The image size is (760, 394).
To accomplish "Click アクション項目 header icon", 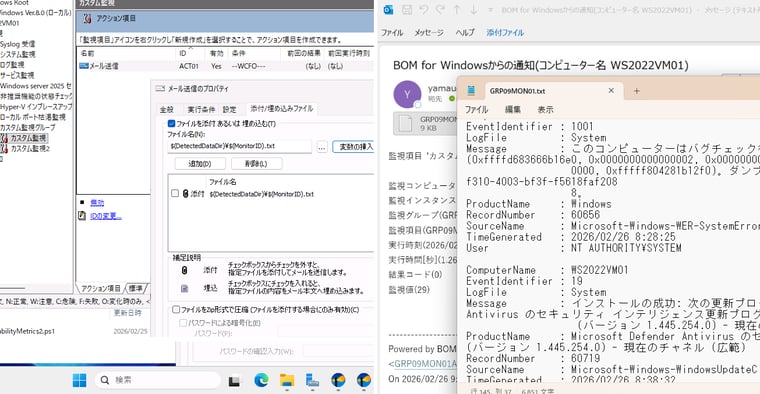I will click(x=87, y=18).
